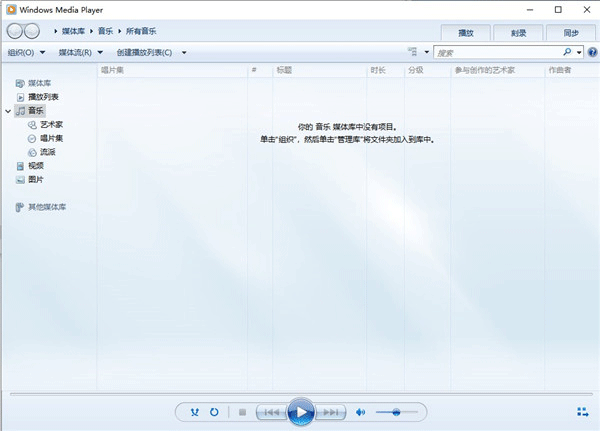Sort by the 时长 column header
The image size is (600, 431).
point(385,70)
